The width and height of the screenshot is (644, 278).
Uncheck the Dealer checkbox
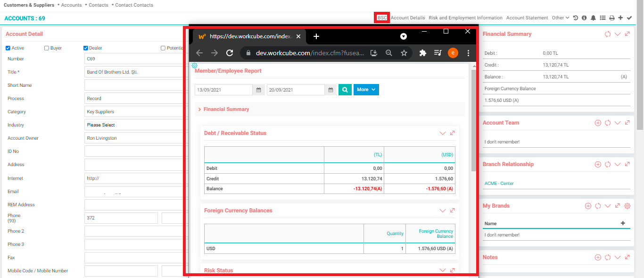86,48
